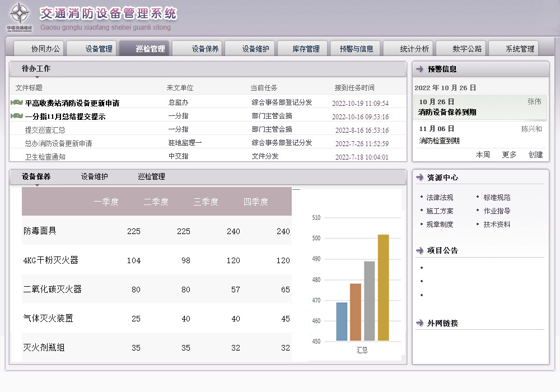This screenshot has width=560, height=392.
Task: Click the company logo in the header
Action: (19, 17)
